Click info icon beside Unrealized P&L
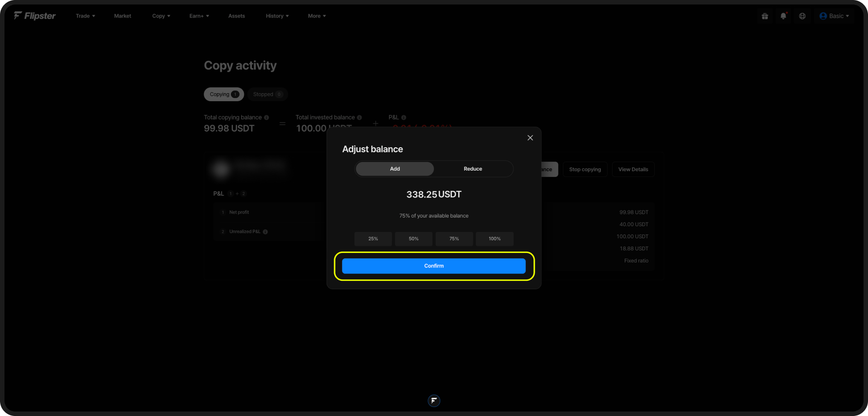This screenshot has width=868, height=416. (x=265, y=232)
